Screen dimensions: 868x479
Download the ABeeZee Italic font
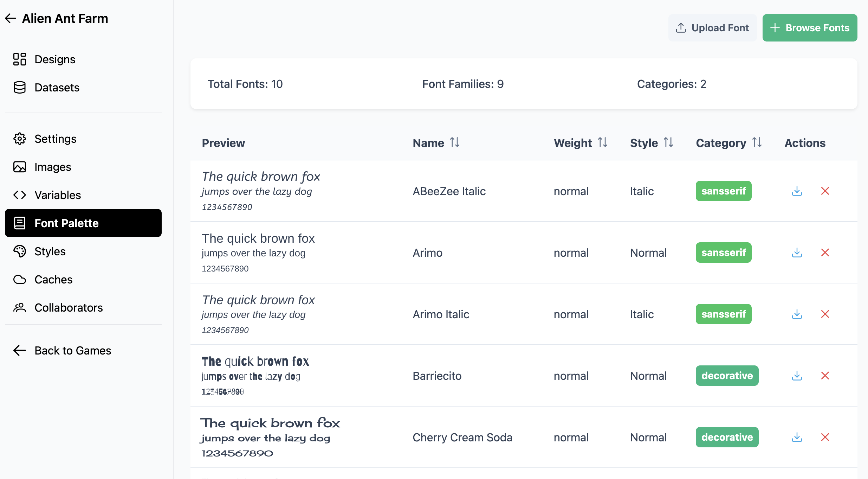tap(797, 191)
